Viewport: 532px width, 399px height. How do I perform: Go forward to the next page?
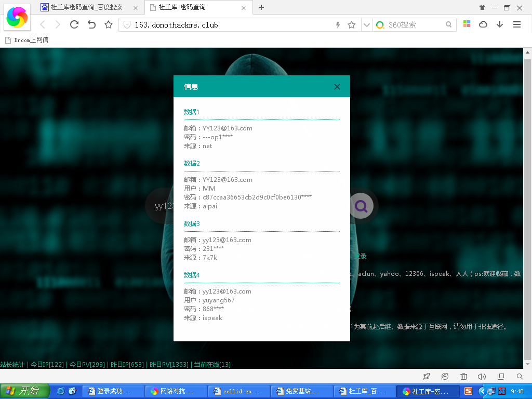58,25
